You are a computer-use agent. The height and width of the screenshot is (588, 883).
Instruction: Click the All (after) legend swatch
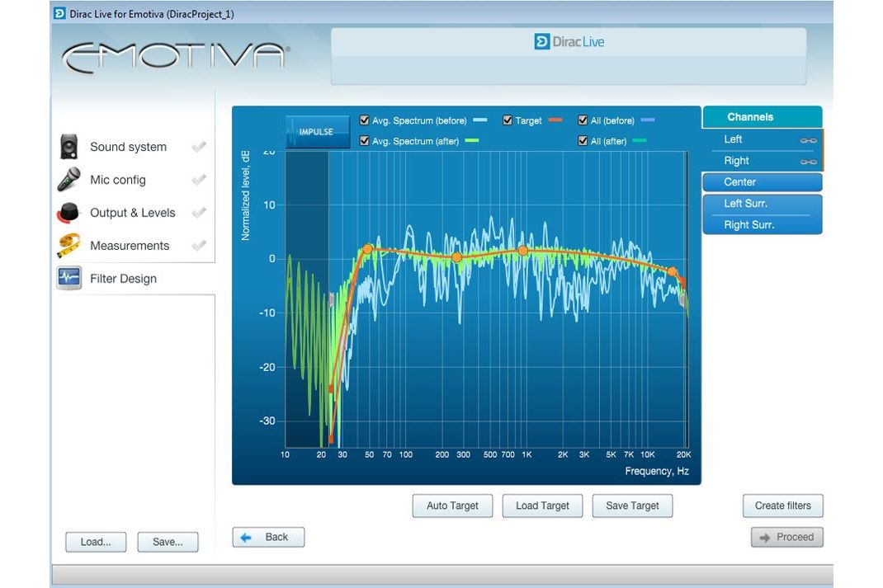tap(640, 141)
